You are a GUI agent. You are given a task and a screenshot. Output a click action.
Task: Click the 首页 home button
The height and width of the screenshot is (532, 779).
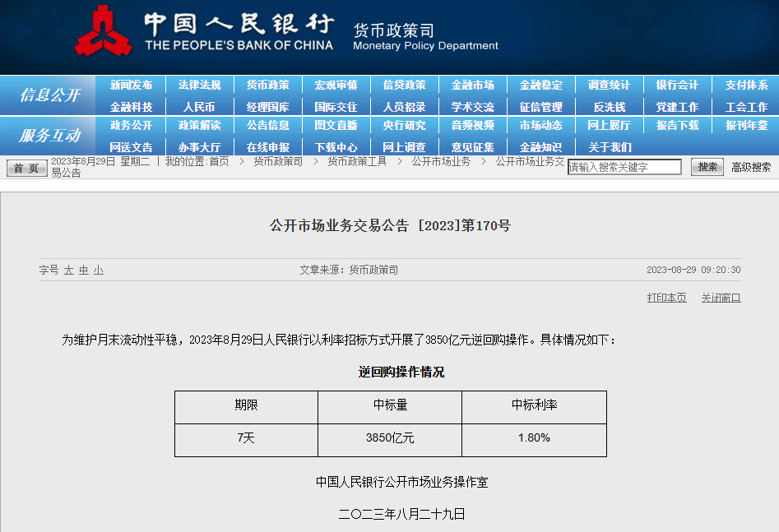(x=27, y=168)
